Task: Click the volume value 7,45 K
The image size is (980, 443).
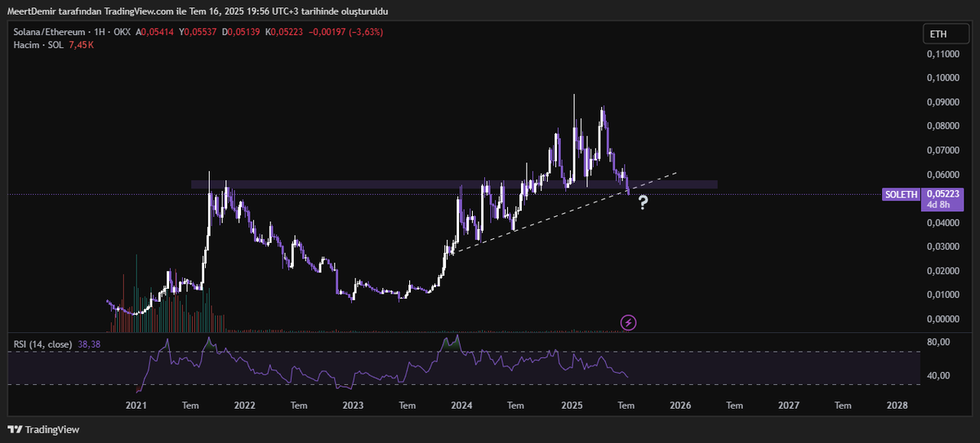Action: (82, 44)
